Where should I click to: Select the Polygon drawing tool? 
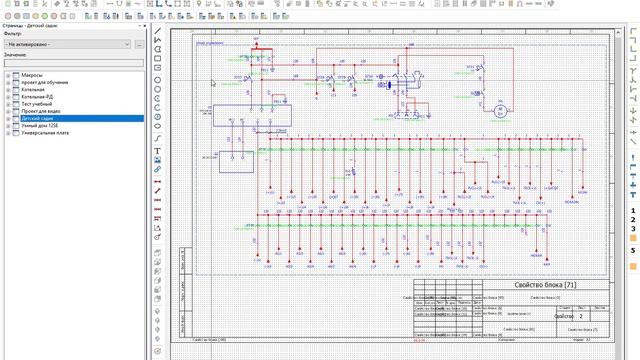(158, 49)
